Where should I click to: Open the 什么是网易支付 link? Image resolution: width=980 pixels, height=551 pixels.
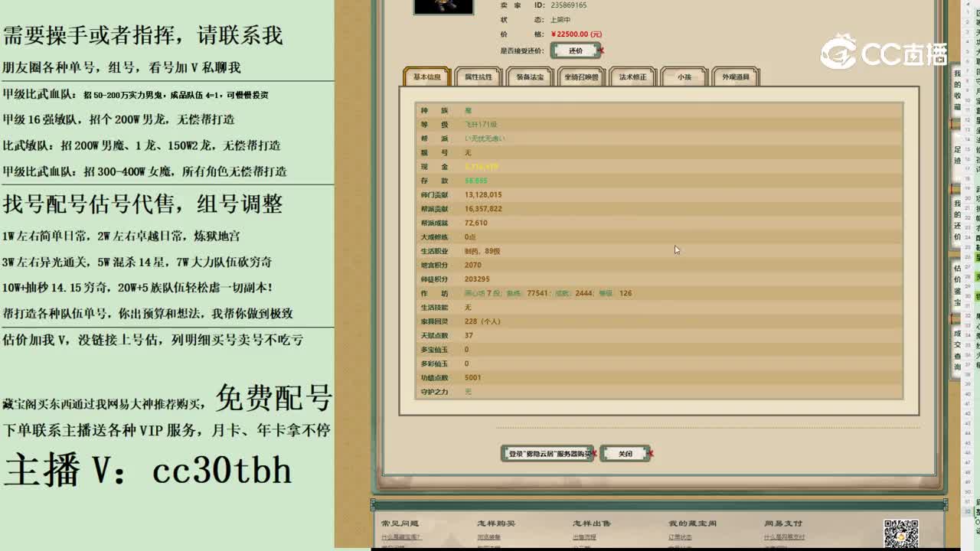(x=783, y=537)
